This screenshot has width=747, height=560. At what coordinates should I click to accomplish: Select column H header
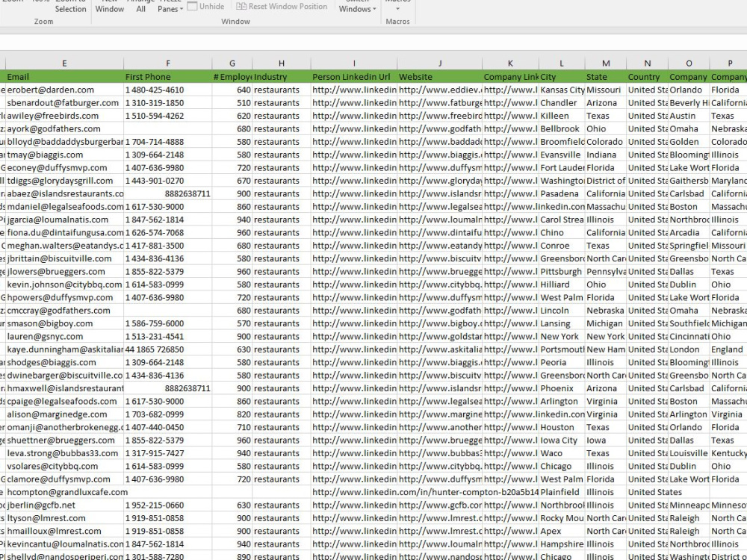282,63
